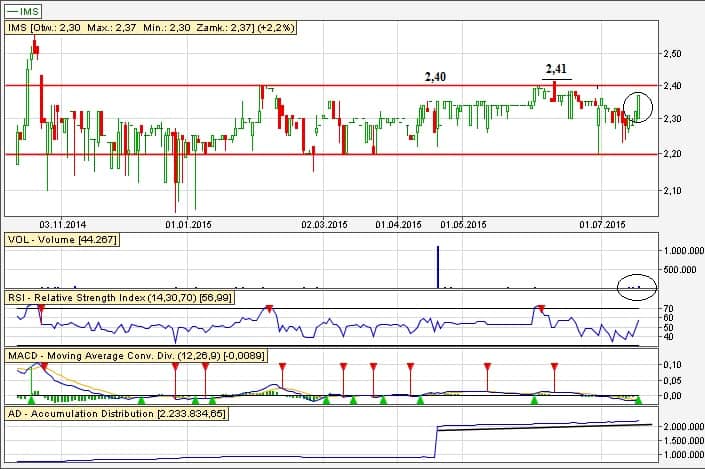Click the rightmost red marker in the RSI panel
Viewport: 705px width, 471px height.
point(541,308)
